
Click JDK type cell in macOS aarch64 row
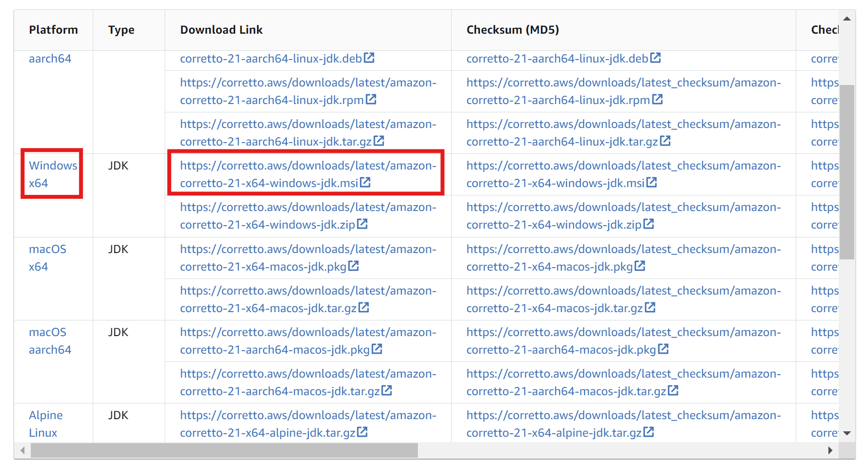coord(118,332)
